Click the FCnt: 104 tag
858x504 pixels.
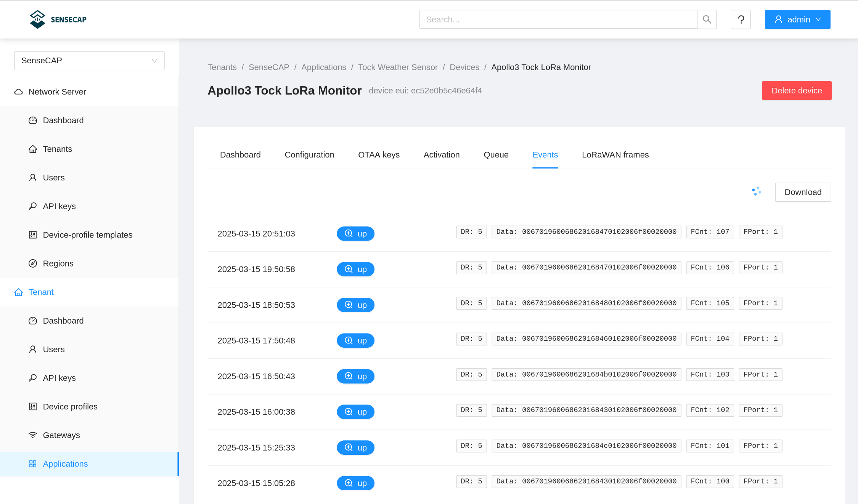coord(710,339)
